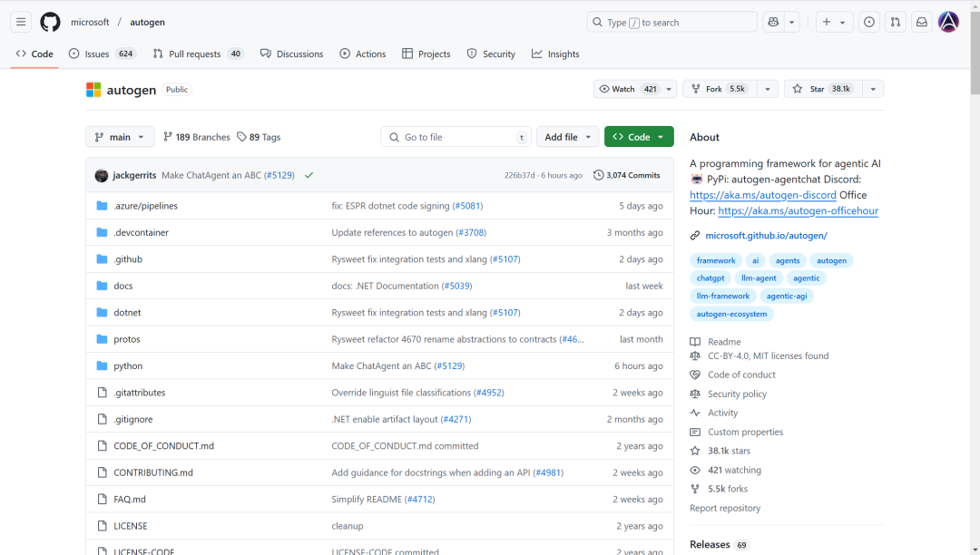Viewport: 980px width, 555px height.
Task: Switch to the Issues tab
Action: tap(101, 54)
